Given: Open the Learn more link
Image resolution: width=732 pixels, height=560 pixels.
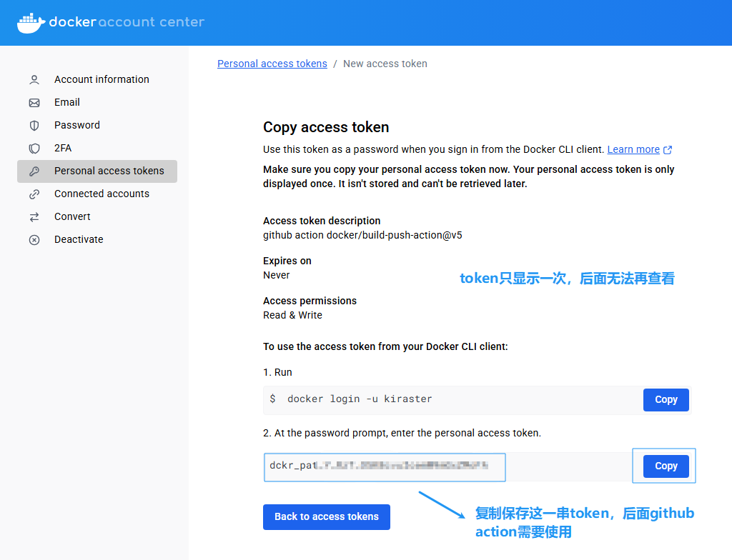Looking at the screenshot, I should (633, 149).
